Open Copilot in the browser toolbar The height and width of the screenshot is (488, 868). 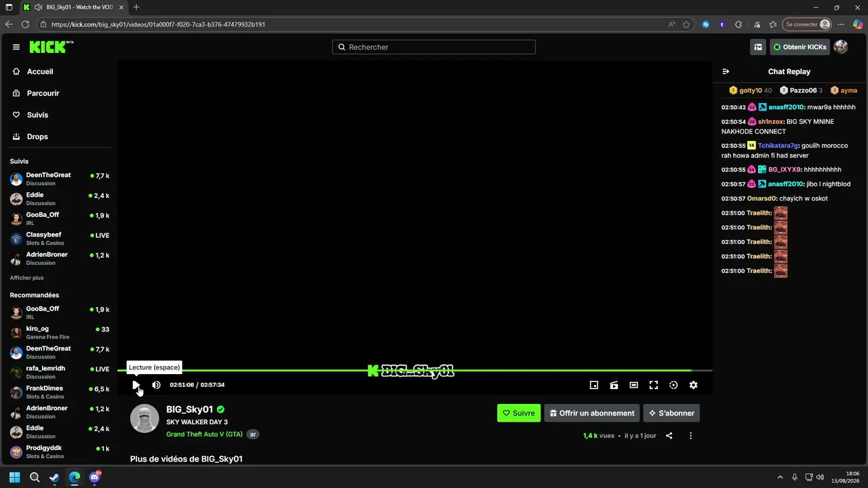[x=858, y=24]
